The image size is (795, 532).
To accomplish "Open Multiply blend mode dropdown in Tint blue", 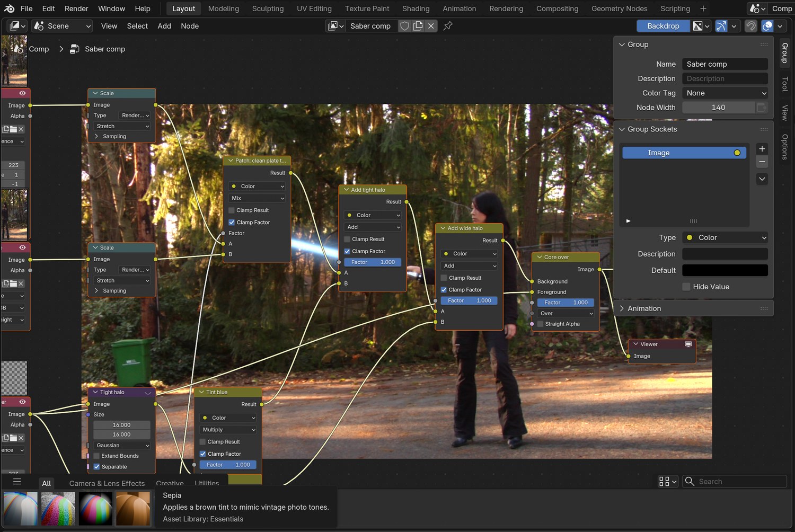I will tap(228, 430).
